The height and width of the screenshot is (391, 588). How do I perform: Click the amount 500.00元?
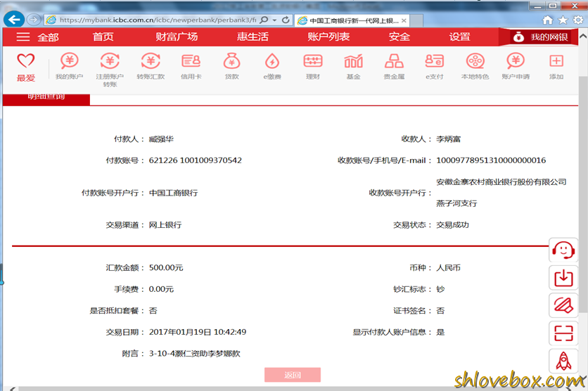coord(166,268)
